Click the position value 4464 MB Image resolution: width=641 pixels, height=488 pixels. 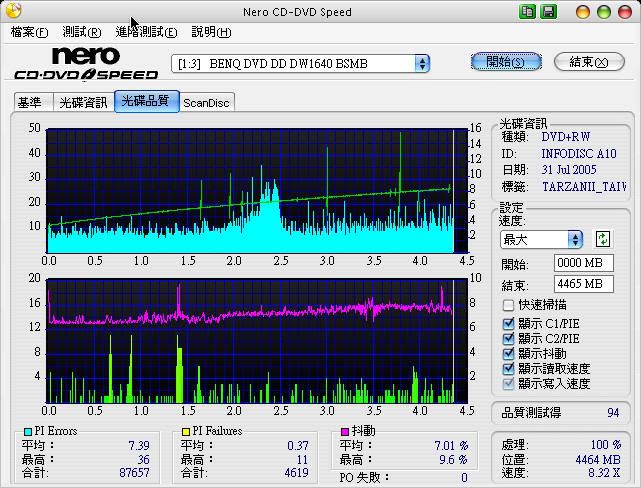pos(598,460)
